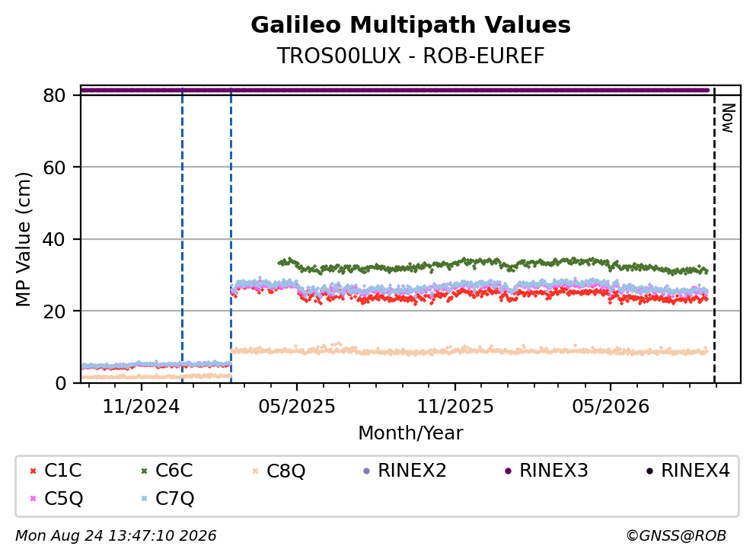Click the 80 y-axis tick label
The height and width of the screenshot is (559, 756).
(x=54, y=95)
